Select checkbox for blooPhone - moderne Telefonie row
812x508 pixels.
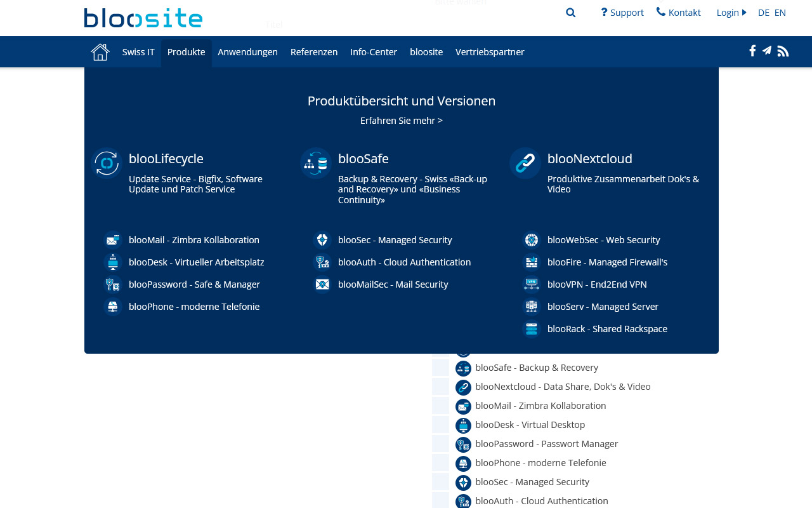pos(441,463)
